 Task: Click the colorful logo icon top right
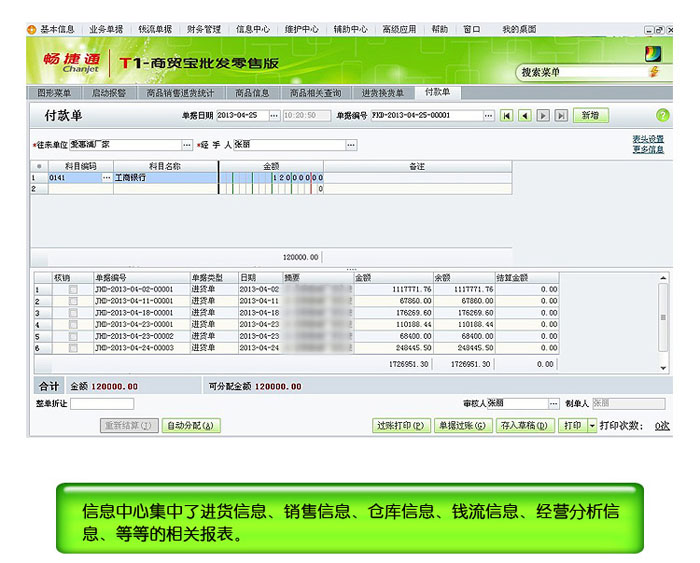(653, 54)
